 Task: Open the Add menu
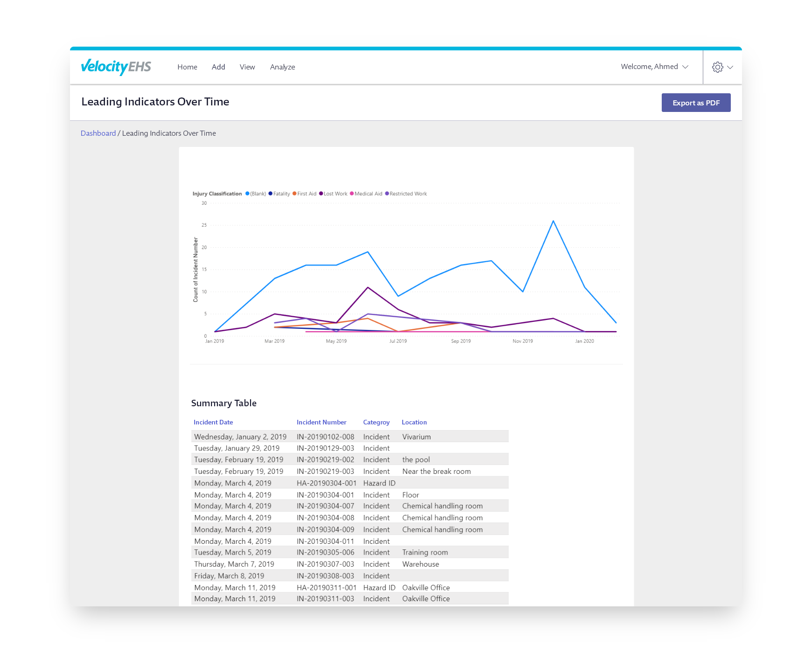coord(218,67)
